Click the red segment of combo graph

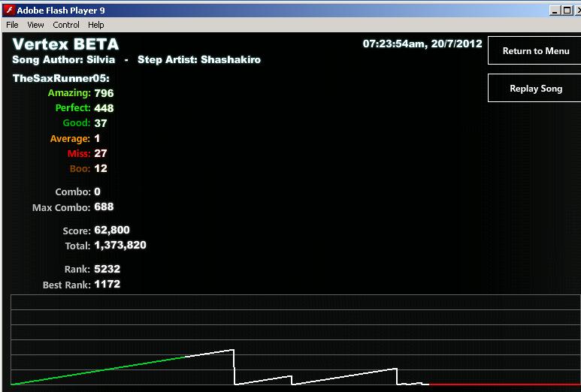[x=505, y=384]
